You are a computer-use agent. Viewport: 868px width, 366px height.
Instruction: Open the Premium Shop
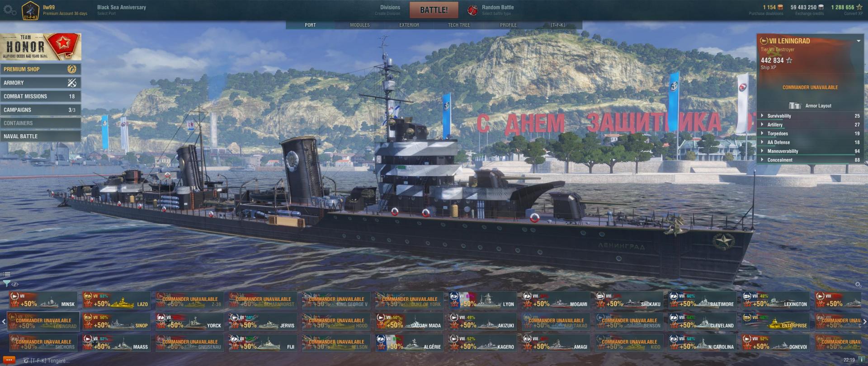point(41,69)
